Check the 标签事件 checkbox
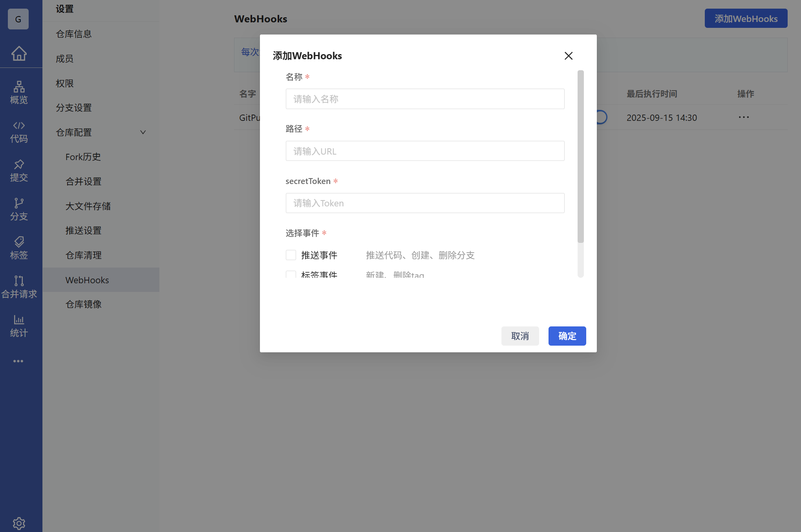The image size is (801, 532). (x=291, y=274)
